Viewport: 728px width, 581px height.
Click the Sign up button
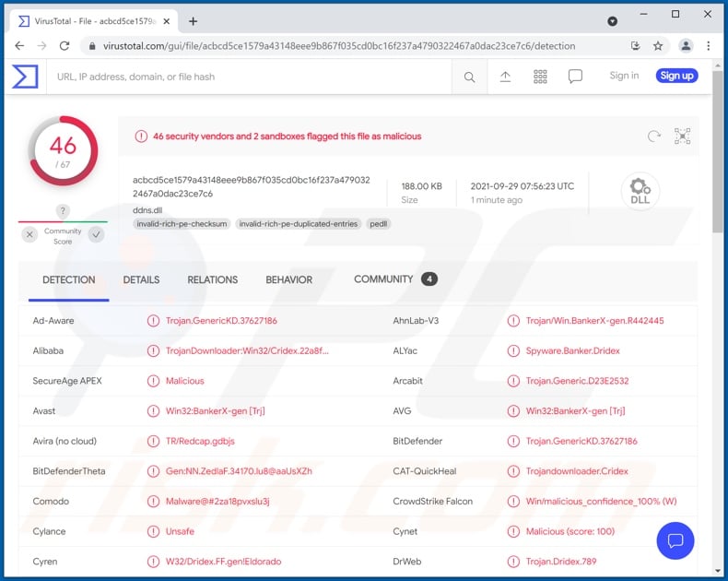[x=676, y=76]
